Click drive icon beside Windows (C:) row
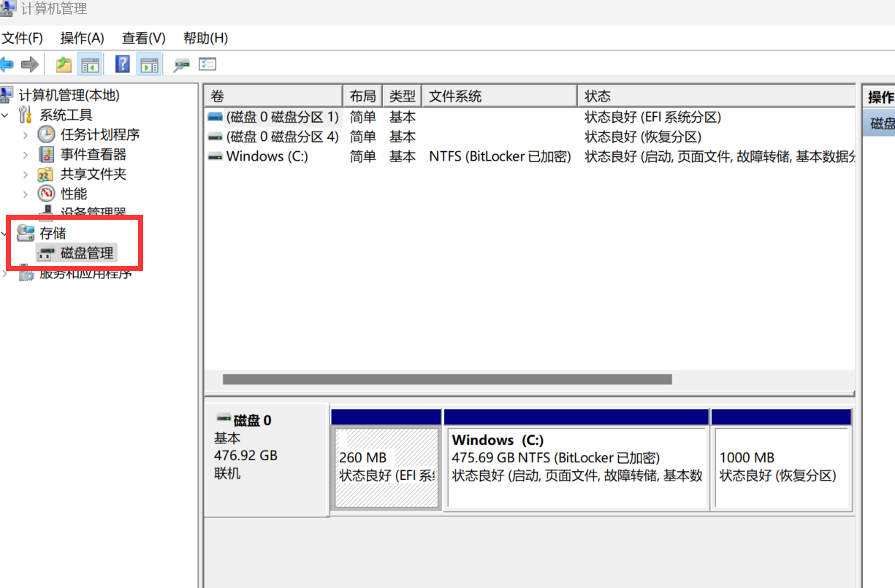The image size is (895, 588). 215,156
